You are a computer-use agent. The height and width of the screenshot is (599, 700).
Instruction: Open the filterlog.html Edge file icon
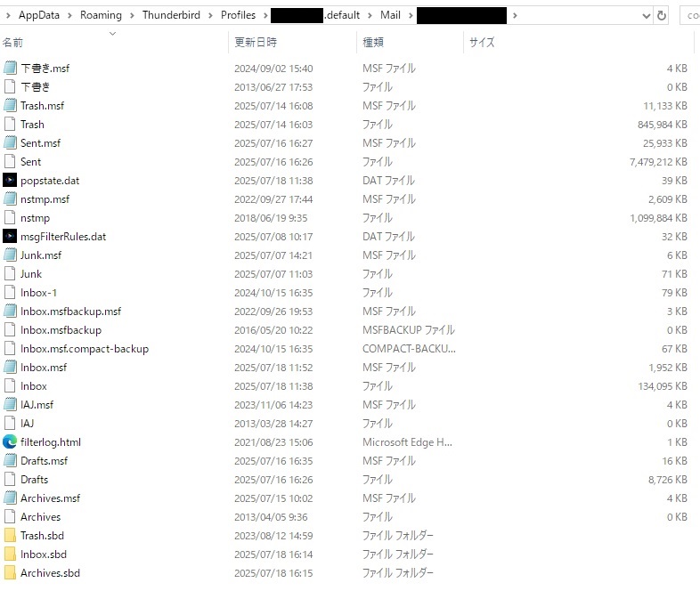tap(10, 441)
